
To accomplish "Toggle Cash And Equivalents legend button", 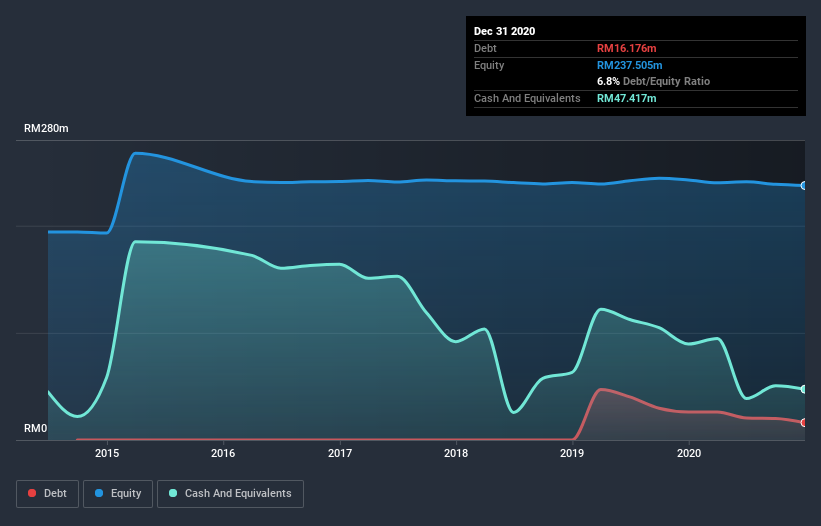I will coord(230,494).
